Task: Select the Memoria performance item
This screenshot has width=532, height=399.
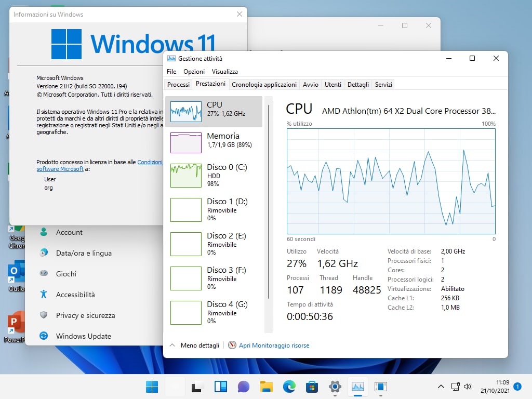Action: [x=214, y=142]
